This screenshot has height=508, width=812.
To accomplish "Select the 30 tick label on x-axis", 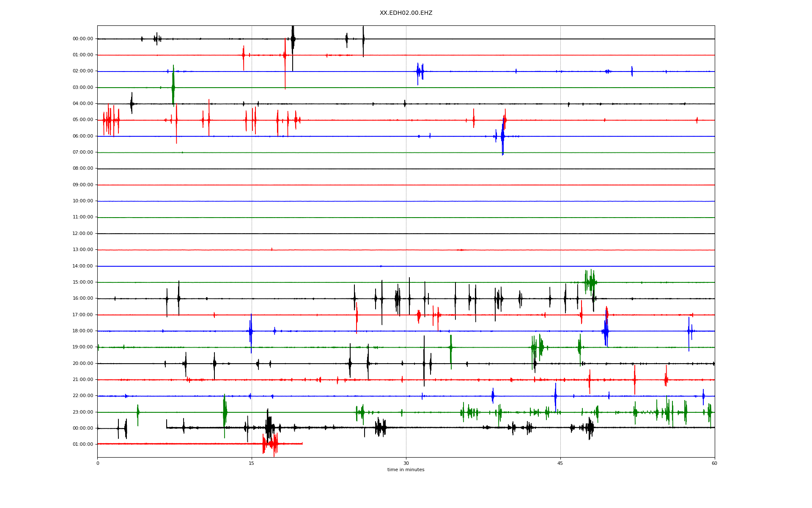I will [406, 463].
